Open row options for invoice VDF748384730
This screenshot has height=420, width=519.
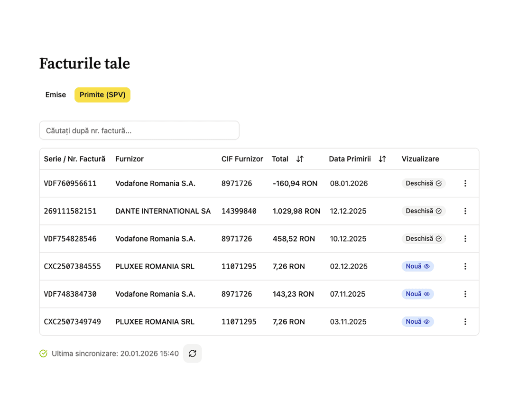point(465,294)
